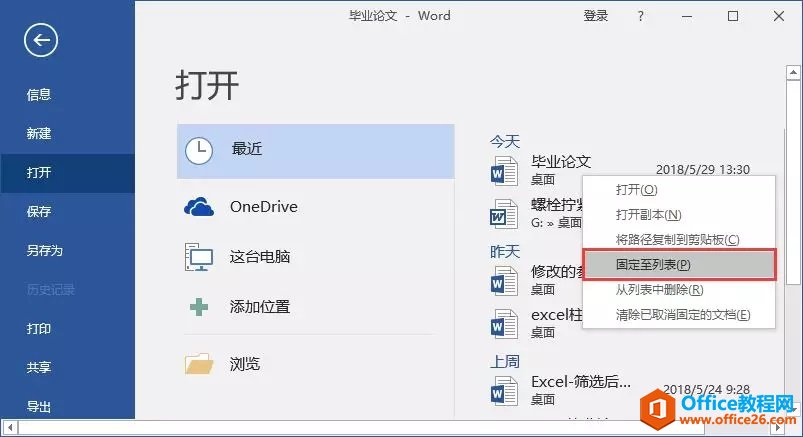This screenshot has width=803, height=437.
Task: Click 保存 in the sidebar
Action: [x=39, y=212]
